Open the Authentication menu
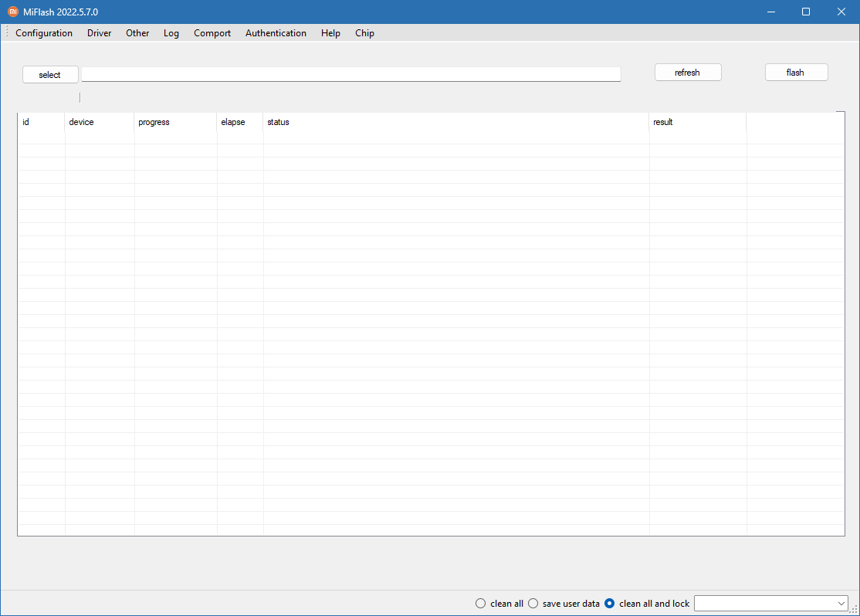860x616 pixels. tap(276, 33)
